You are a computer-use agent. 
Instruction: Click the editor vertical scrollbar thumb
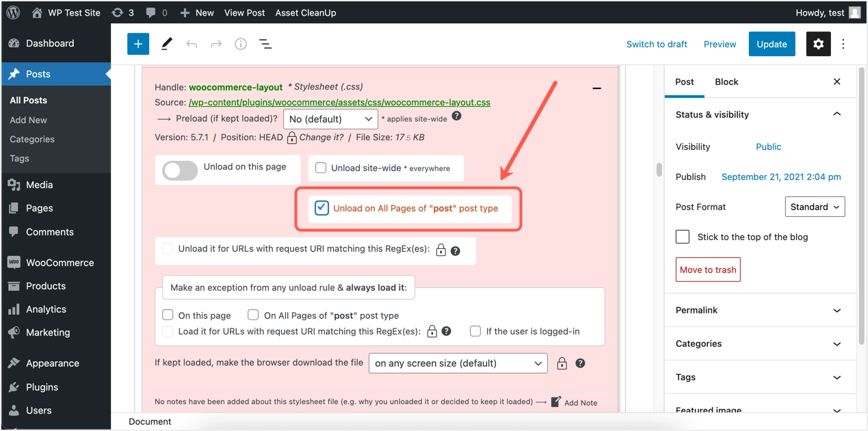659,170
